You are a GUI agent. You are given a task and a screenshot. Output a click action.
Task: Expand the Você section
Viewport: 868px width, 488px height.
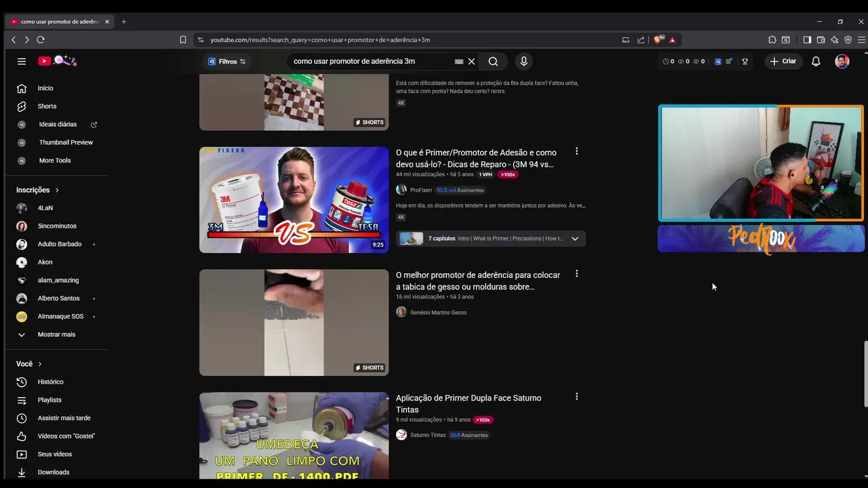pos(28,364)
